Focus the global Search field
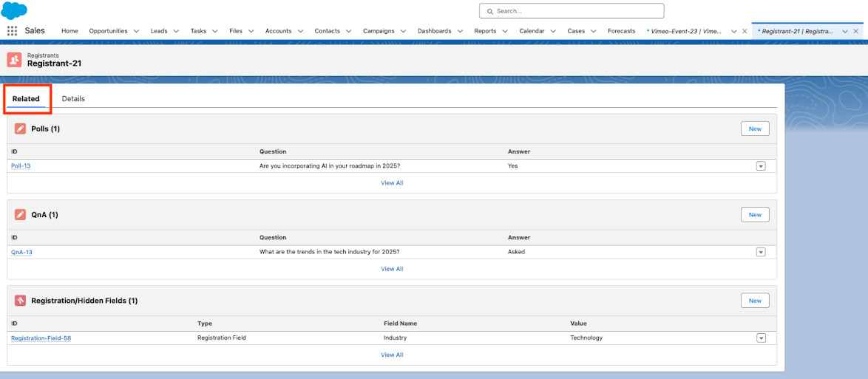Screen dimensions: 868x379 pyautogui.click(x=572, y=11)
